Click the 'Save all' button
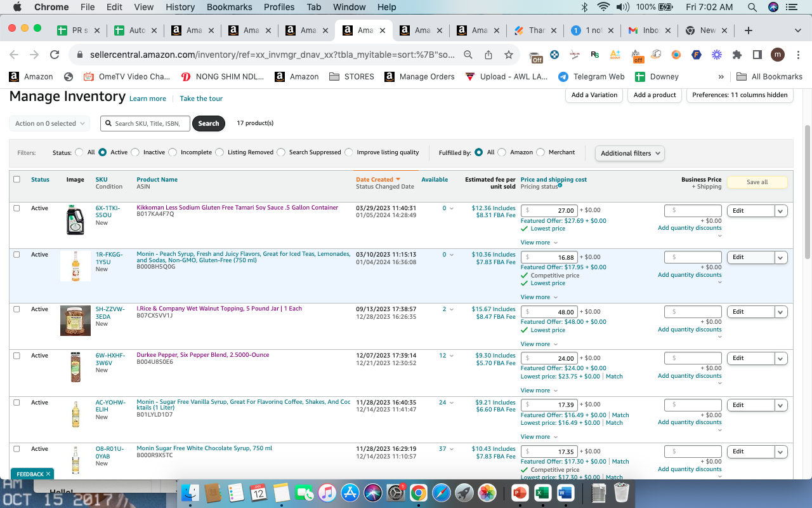The height and width of the screenshot is (508, 812). tap(757, 182)
